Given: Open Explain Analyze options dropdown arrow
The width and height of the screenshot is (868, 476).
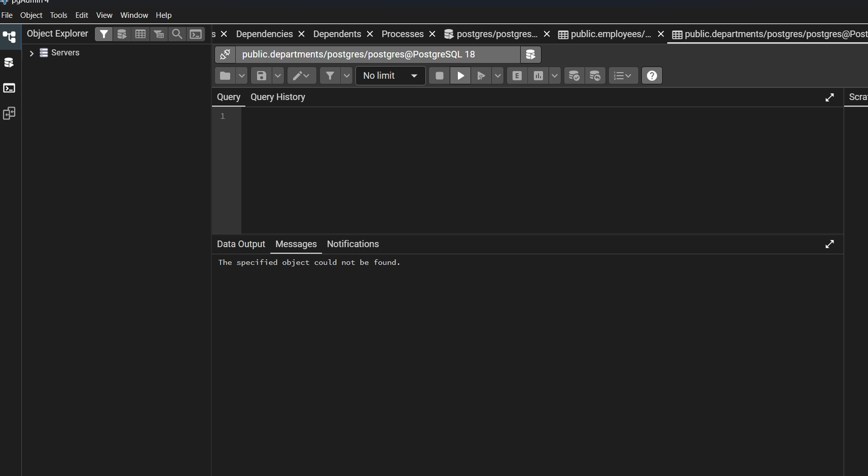Looking at the screenshot, I should pyautogui.click(x=554, y=75).
